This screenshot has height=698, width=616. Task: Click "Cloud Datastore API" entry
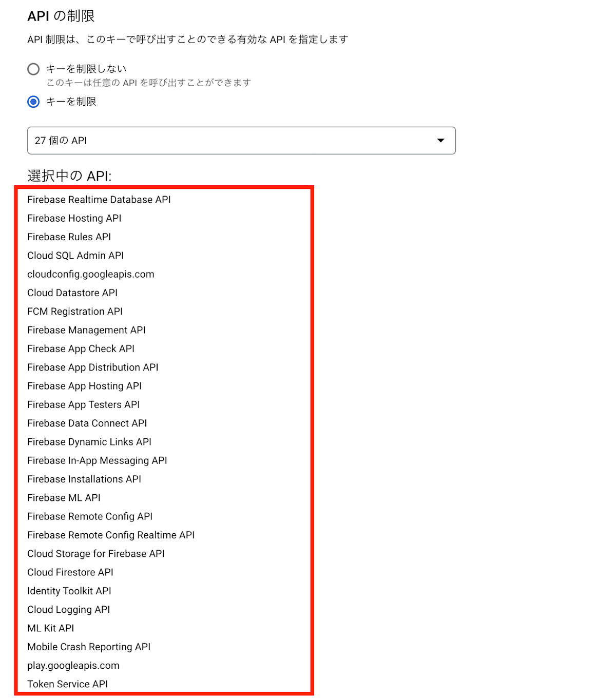[x=72, y=293]
